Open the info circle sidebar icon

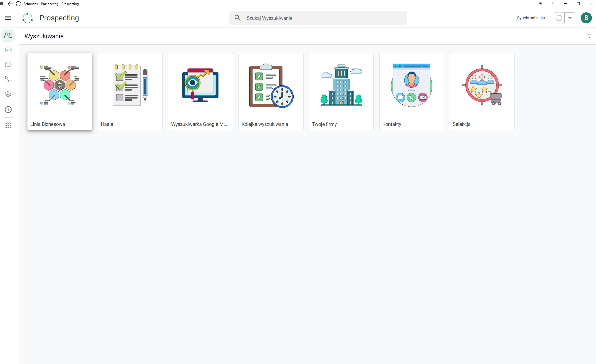pyautogui.click(x=8, y=110)
